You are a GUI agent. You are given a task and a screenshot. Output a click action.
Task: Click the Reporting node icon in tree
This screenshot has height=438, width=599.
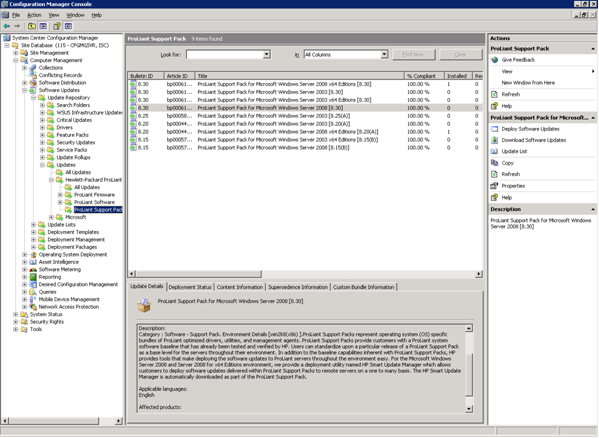pos(33,277)
